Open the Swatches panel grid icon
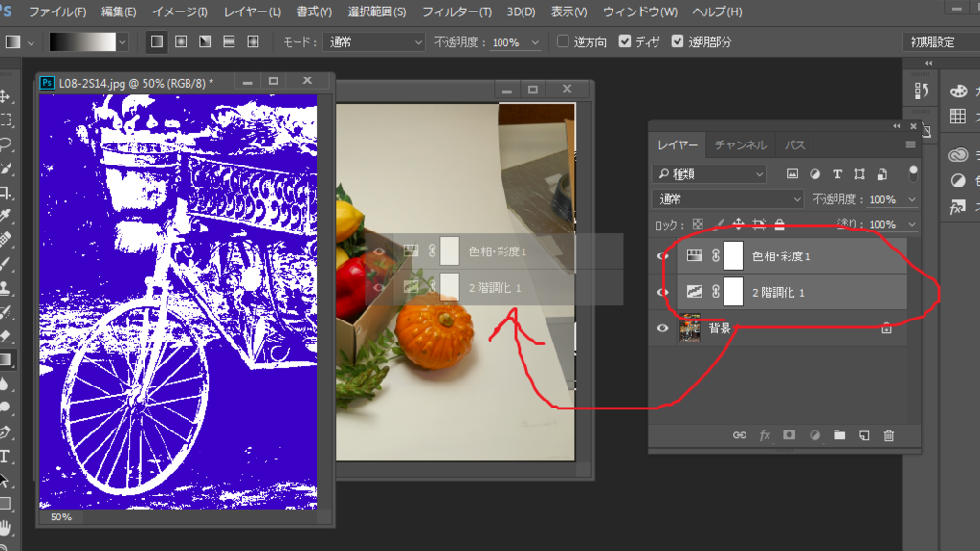Screen dimensions: 980x551 957,116
